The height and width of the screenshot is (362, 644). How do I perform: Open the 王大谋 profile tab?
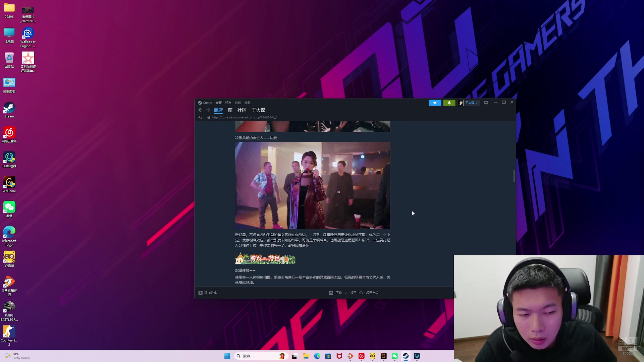coord(258,110)
